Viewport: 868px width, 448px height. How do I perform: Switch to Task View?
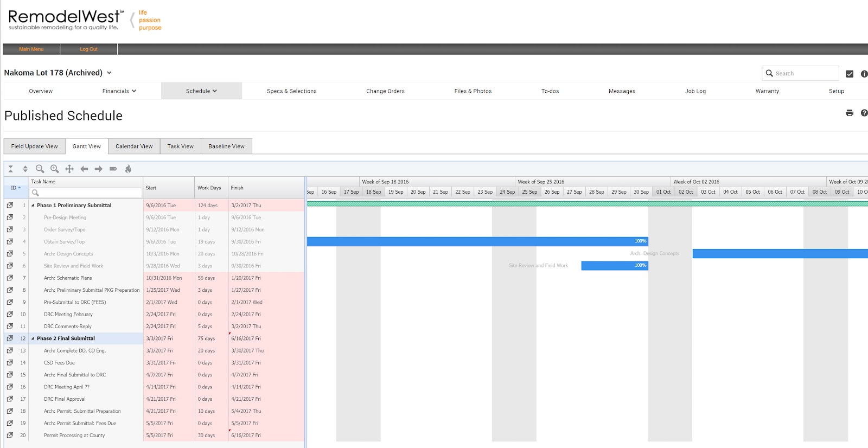tap(181, 146)
